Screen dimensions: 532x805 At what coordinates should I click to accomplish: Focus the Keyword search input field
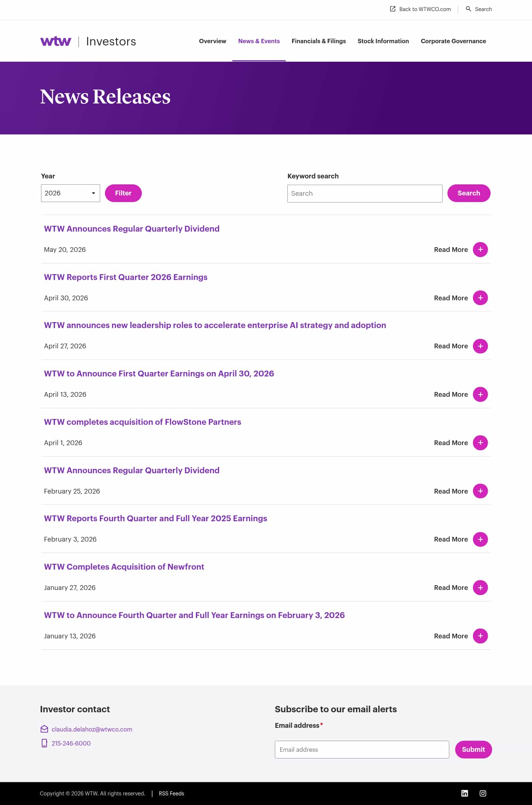pos(365,194)
